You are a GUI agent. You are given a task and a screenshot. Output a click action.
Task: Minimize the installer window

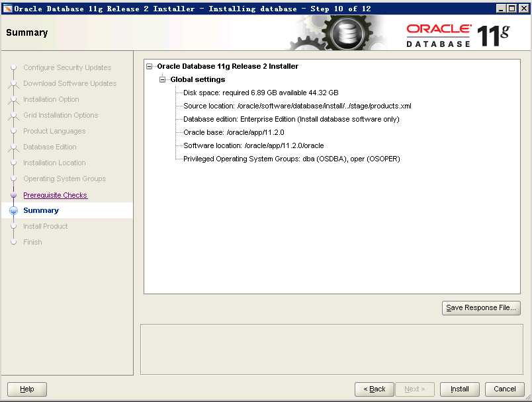pos(501,9)
